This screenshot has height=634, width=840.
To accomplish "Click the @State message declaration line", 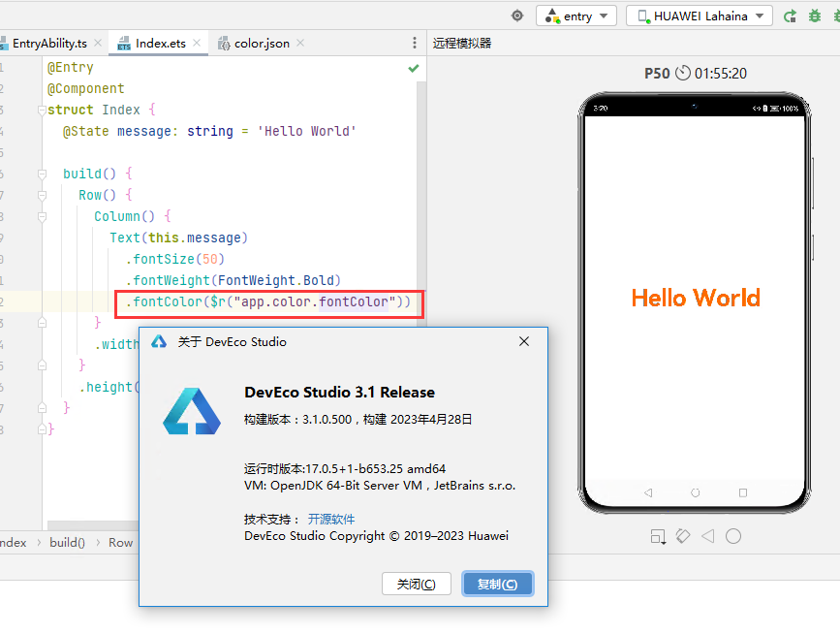I will [x=209, y=131].
